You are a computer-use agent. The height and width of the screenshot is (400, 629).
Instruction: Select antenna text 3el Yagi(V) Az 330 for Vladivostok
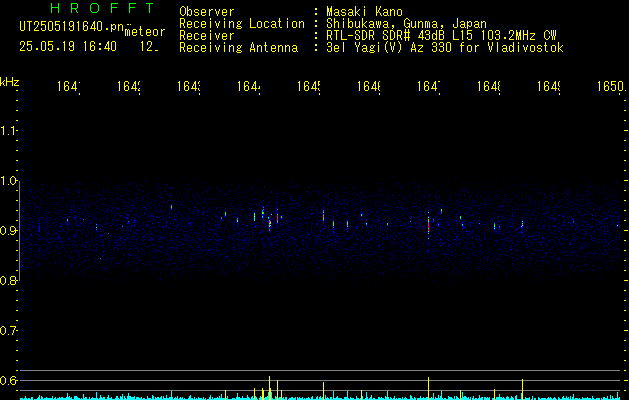pyautogui.click(x=445, y=48)
